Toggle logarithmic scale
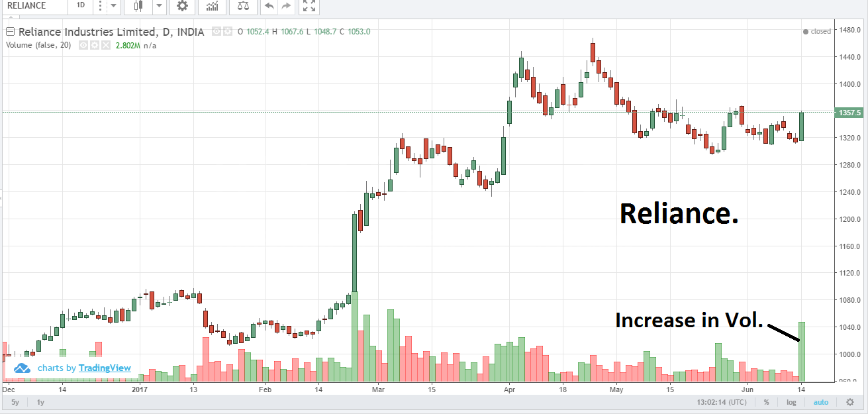The image size is (868, 414). 791,402
